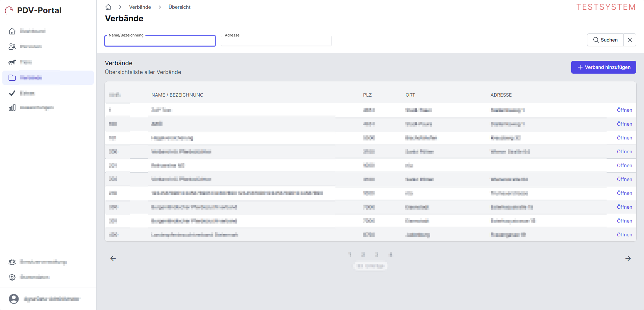Go to next page with right arrow
The image size is (644, 310).
(628, 258)
